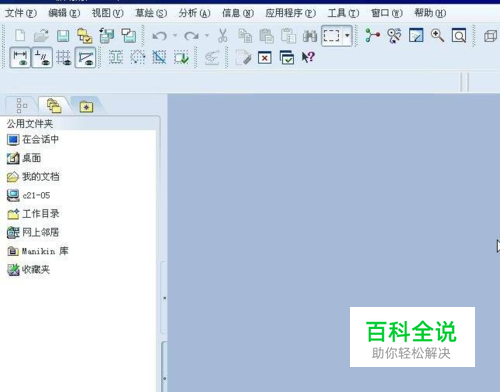Collapse navigator using upper sash handle

point(164,298)
